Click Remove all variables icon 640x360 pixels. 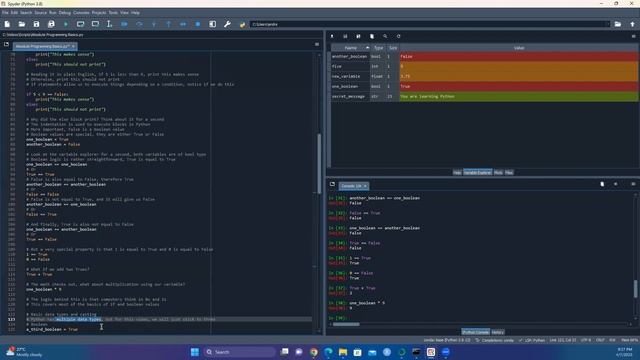pos(372,36)
